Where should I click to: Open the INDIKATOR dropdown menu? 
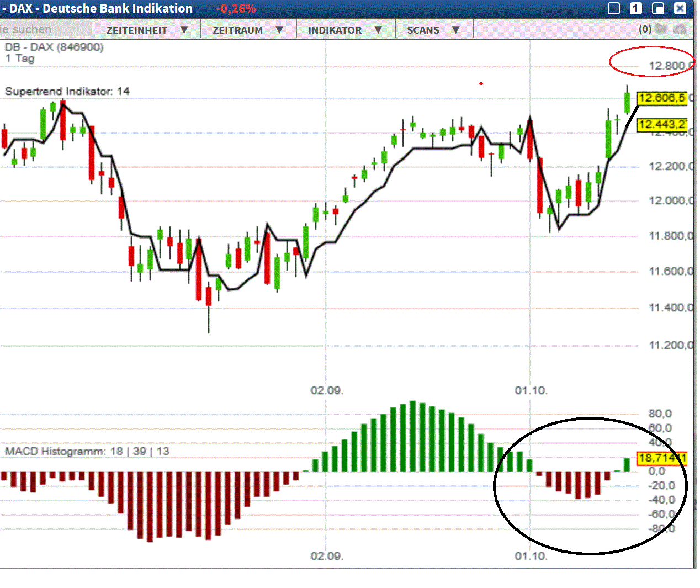345,30
